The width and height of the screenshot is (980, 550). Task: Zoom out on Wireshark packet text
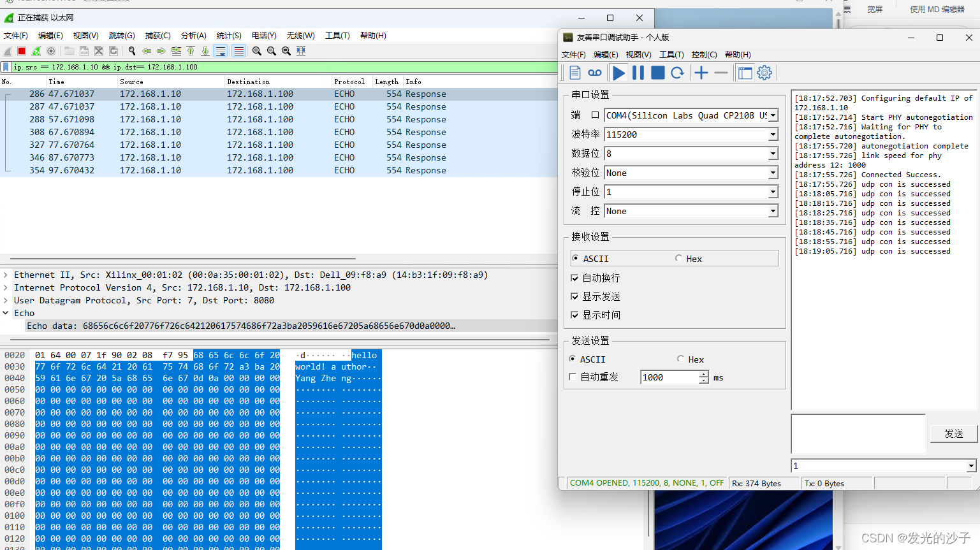click(x=272, y=51)
